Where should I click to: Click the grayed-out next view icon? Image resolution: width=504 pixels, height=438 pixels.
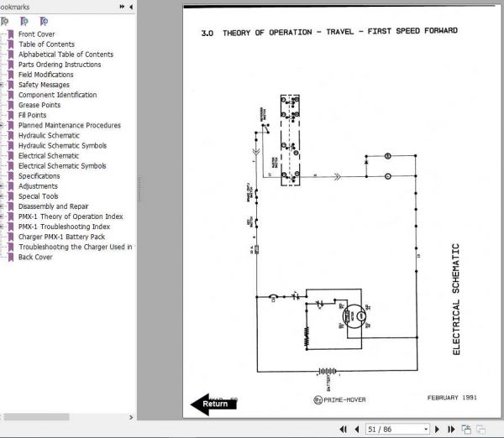(480, 429)
